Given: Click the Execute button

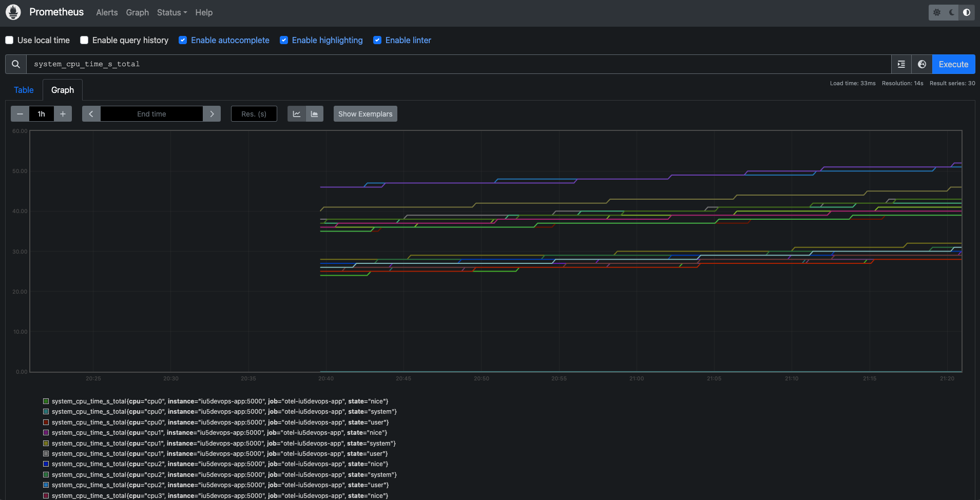Looking at the screenshot, I should tap(953, 64).
